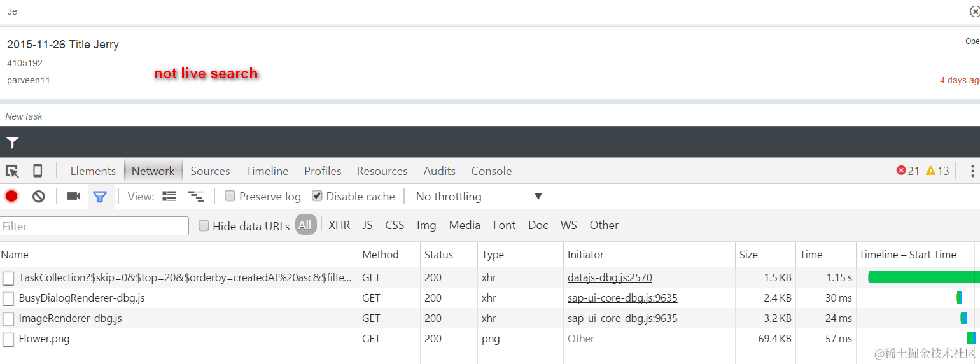Open the Console tab

(x=491, y=171)
